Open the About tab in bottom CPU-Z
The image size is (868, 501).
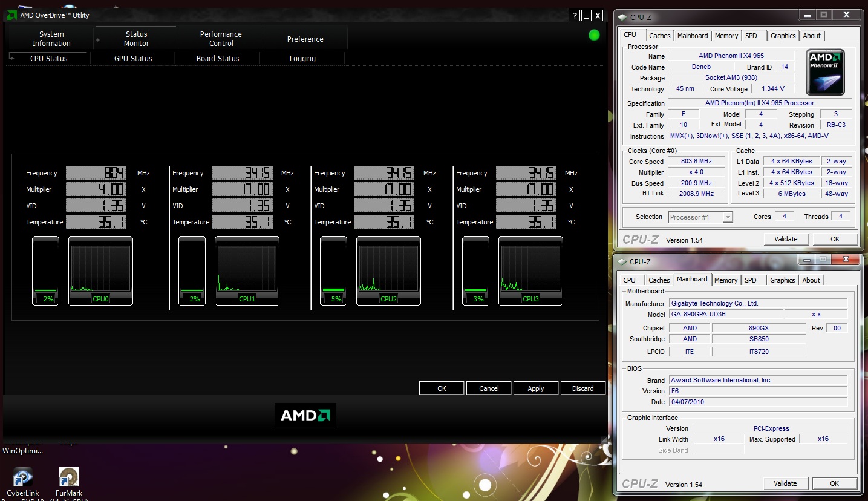pos(811,280)
